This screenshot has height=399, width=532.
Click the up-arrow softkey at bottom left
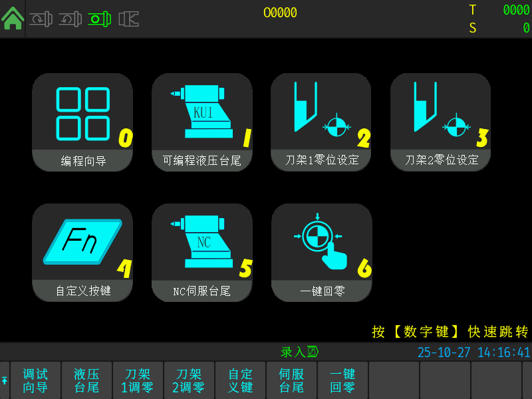click(5, 380)
